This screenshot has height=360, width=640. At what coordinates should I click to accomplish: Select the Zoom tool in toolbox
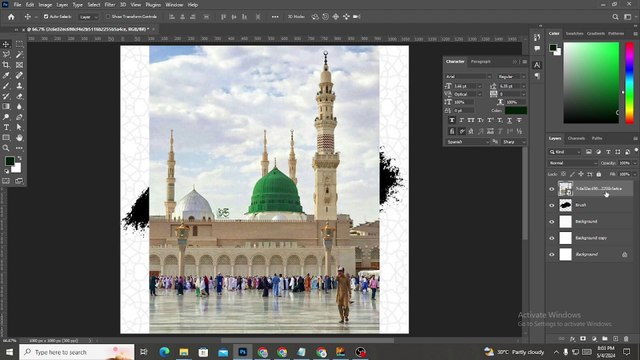6,148
